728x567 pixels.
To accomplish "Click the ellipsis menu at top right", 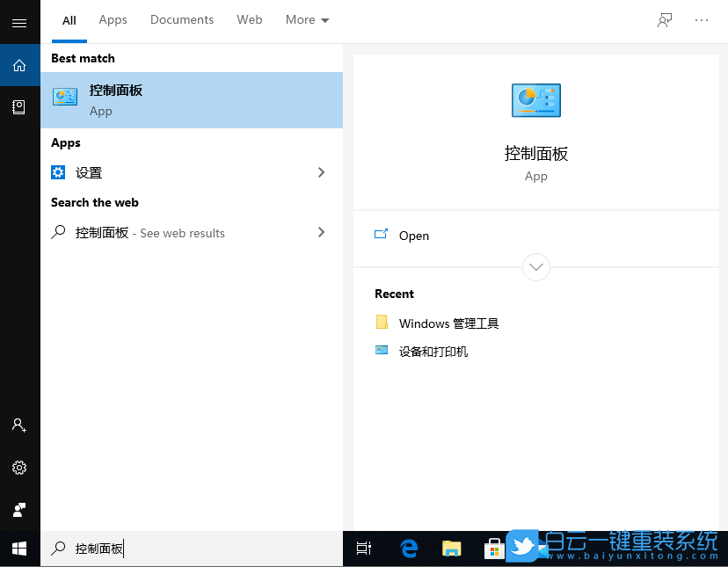I will tap(701, 19).
